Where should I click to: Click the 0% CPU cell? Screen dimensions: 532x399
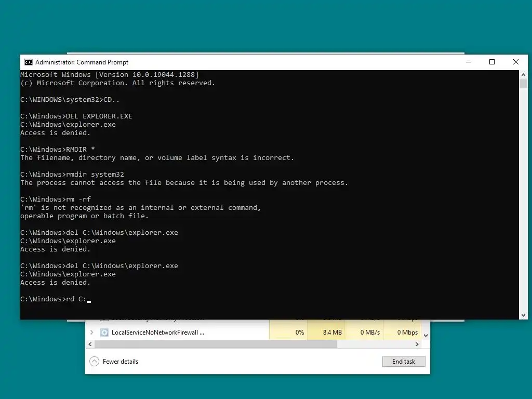click(288, 332)
